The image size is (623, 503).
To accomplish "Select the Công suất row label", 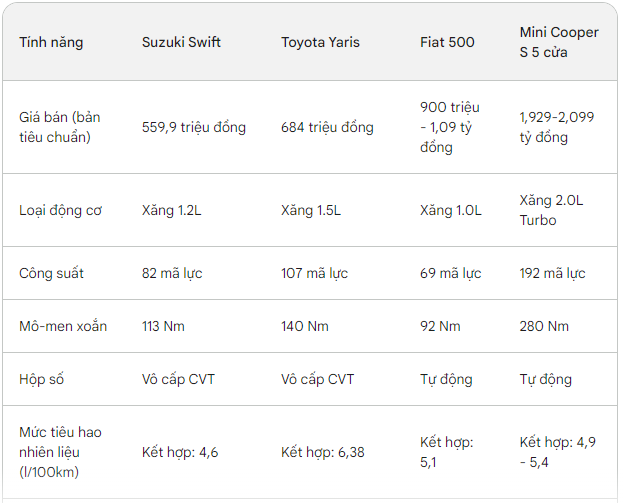I will point(51,273).
